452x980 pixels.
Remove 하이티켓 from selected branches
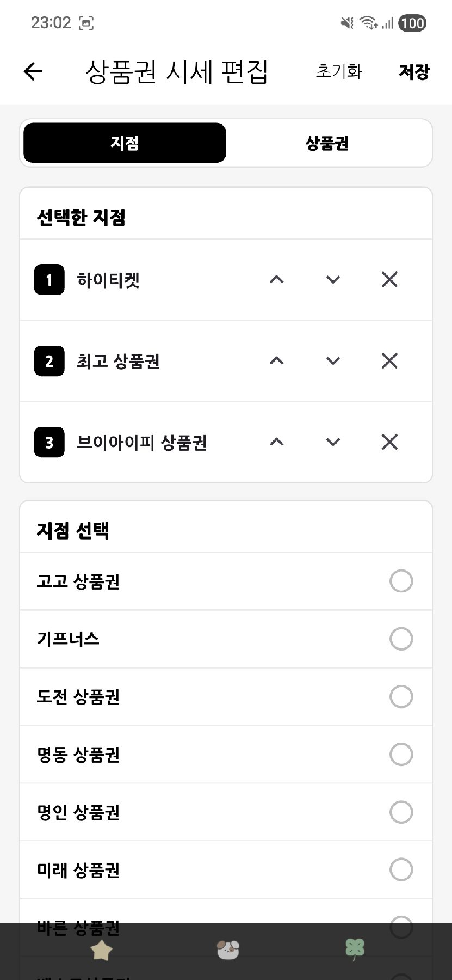[389, 279]
